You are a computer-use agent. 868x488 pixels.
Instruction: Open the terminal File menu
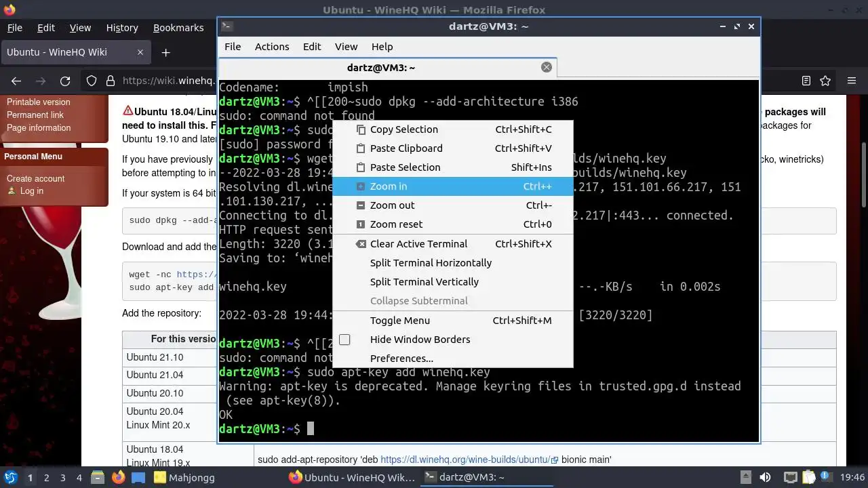[233, 47]
